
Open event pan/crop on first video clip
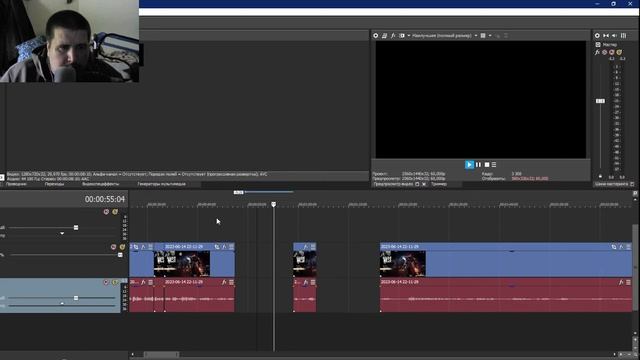click(x=136, y=247)
